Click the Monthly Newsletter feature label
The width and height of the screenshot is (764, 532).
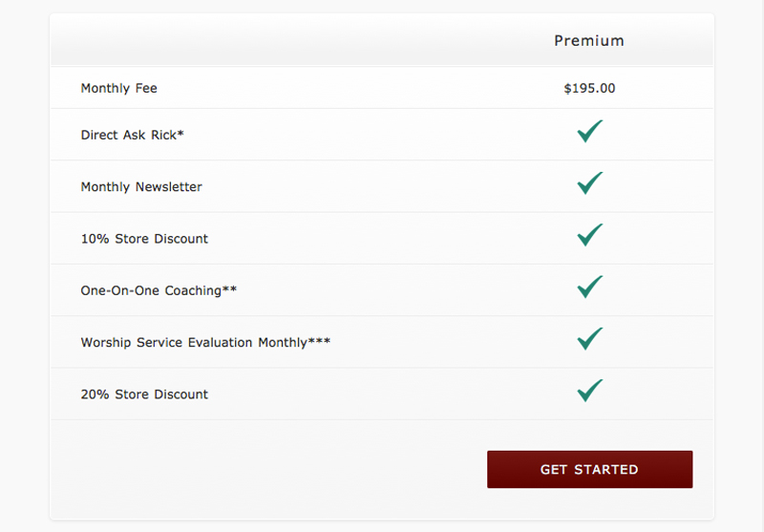point(141,187)
